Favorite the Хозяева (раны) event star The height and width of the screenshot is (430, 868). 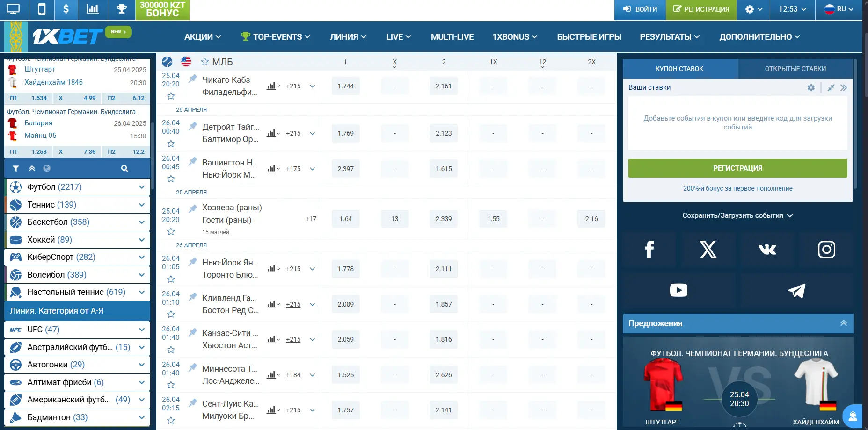(171, 231)
